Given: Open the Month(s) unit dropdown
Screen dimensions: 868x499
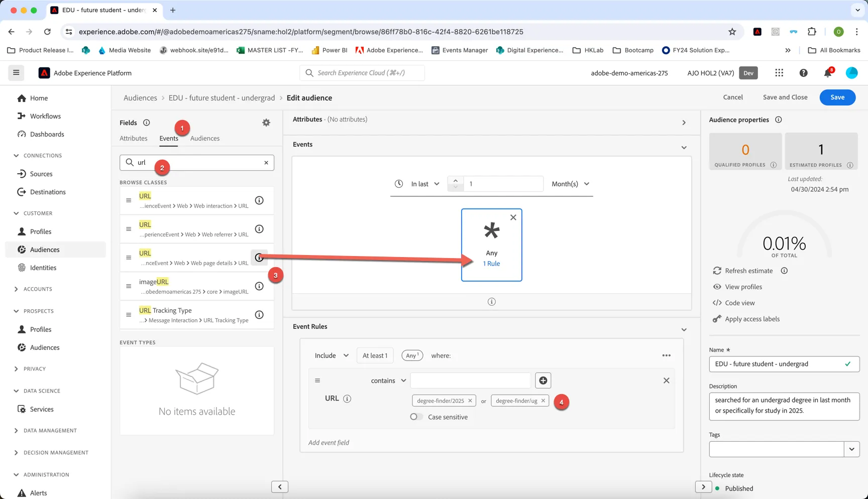Looking at the screenshot, I should point(570,184).
